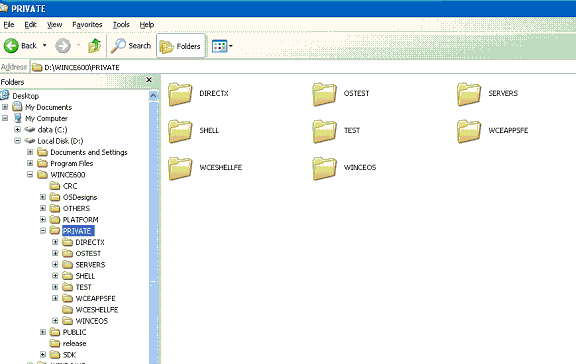Open the Search pane
This screenshot has height=364, width=576.
tap(131, 46)
